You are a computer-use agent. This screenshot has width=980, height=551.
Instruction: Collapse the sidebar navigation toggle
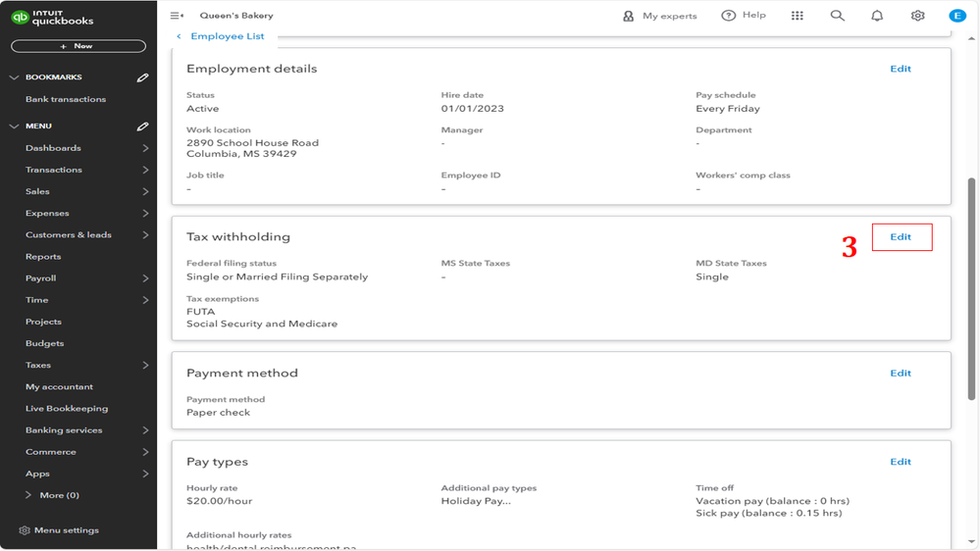(x=177, y=16)
